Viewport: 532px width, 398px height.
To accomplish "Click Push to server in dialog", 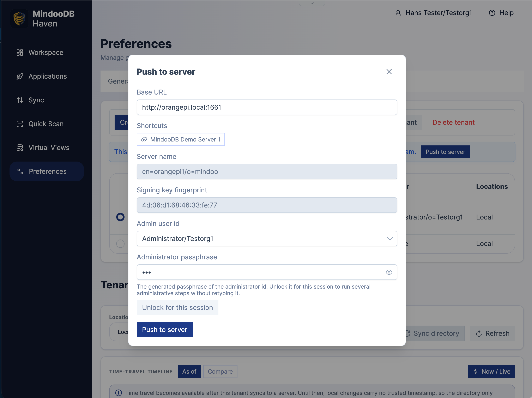I will [x=164, y=330].
